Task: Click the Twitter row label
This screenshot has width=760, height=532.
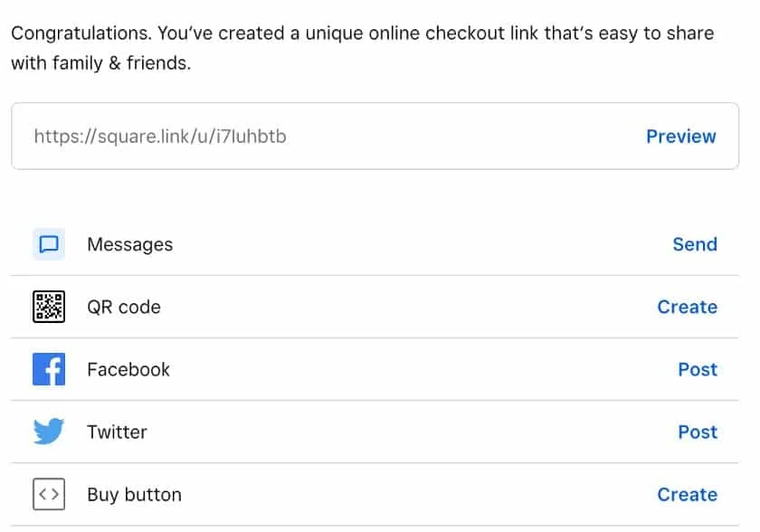Action: (x=117, y=432)
